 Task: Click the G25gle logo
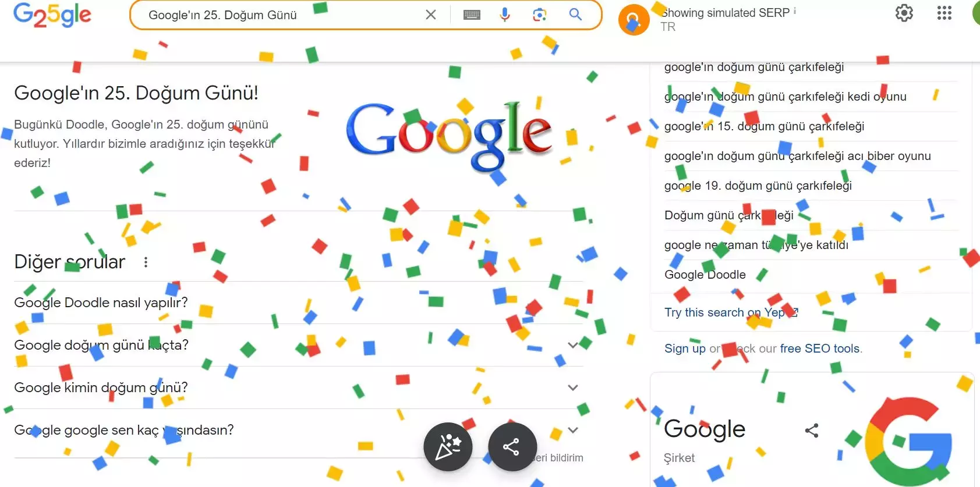click(52, 15)
